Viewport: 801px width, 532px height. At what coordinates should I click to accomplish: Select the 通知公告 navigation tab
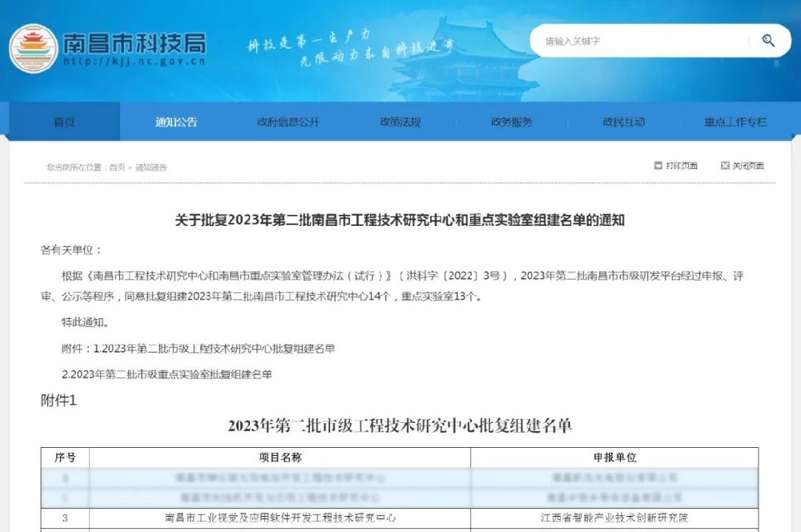coord(176,123)
